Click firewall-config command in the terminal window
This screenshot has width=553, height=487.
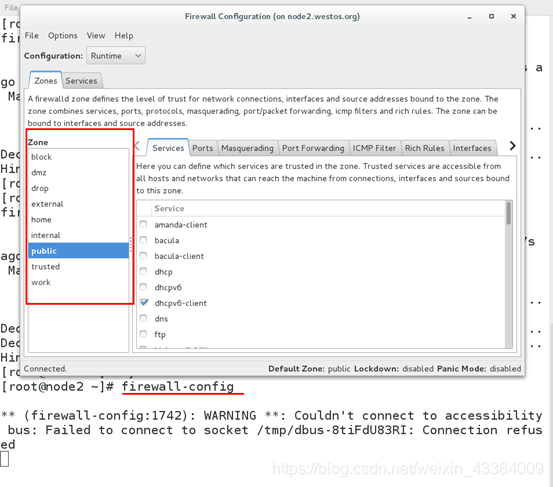tap(178, 387)
